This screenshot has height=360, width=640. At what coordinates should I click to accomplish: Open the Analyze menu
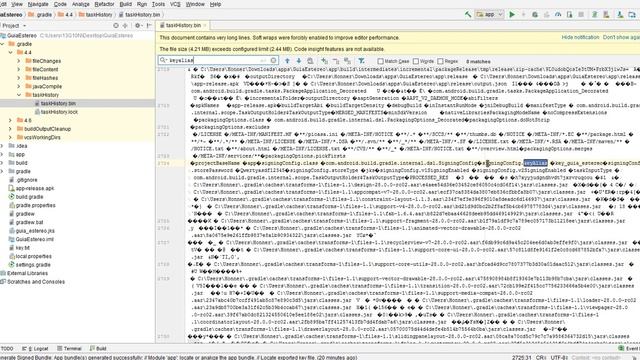(x=80, y=4)
